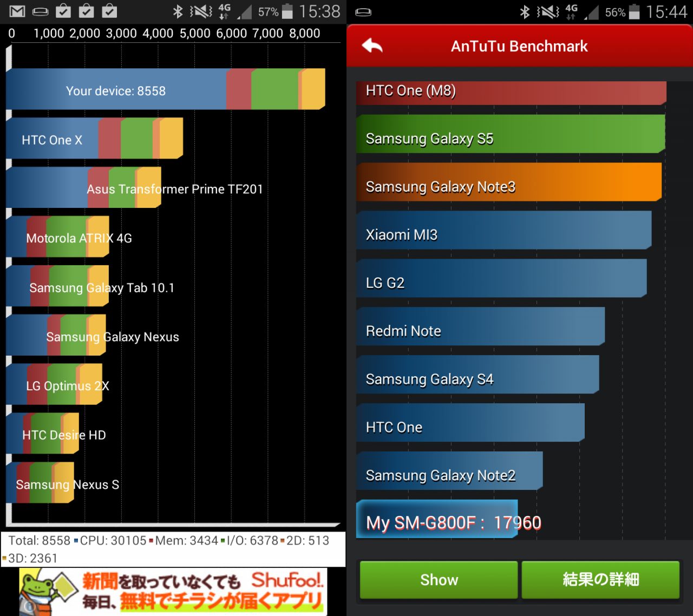Tap the Gmail notification icon in left status bar
Image resolution: width=693 pixels, height=616 pixels.
(17, 11)
